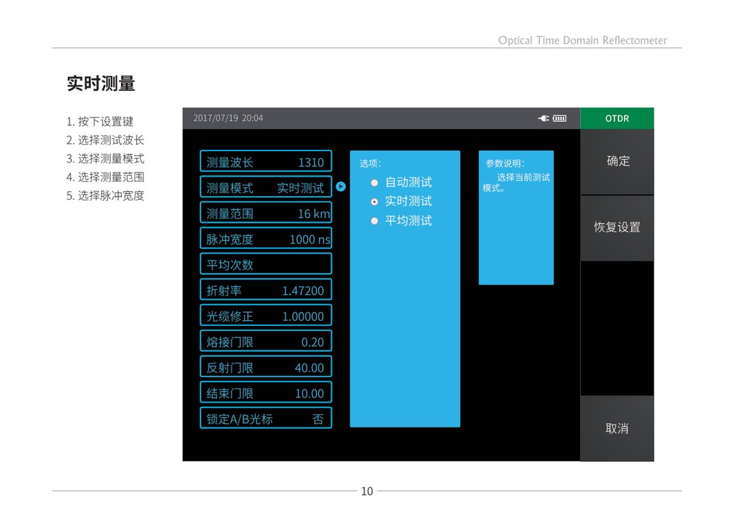756x532 pixels.
Task: Open the 脉冲宽度 1000 ns setting
Action: (x=266, y=239)
